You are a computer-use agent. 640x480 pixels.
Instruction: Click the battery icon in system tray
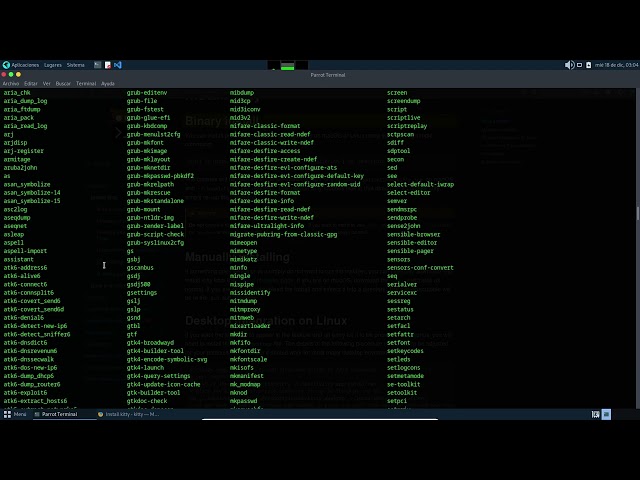(589, 65)
